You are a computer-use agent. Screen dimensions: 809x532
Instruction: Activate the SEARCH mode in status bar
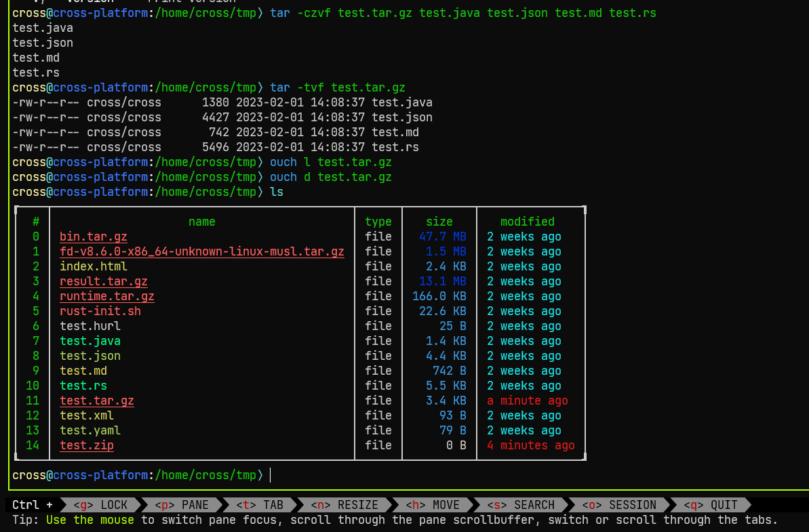(521, 505)
